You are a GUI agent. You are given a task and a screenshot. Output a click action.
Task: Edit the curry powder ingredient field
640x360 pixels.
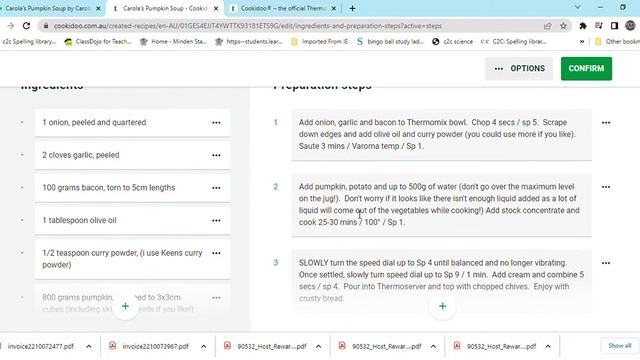pyautogui.click(x=132, y=259)
